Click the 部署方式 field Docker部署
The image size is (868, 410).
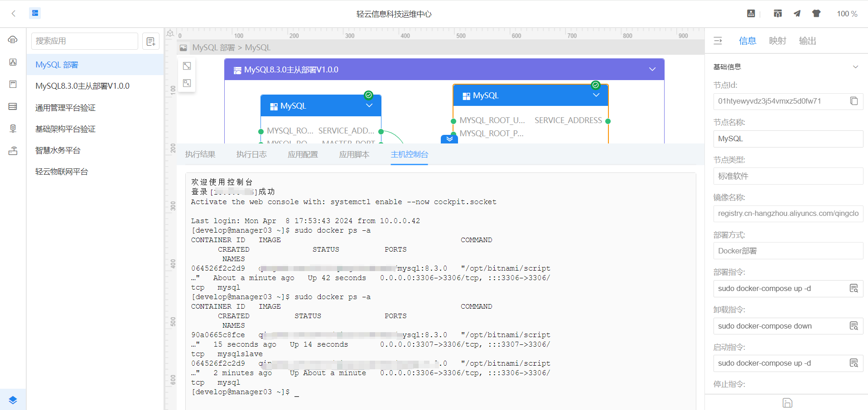pos(788,251)
